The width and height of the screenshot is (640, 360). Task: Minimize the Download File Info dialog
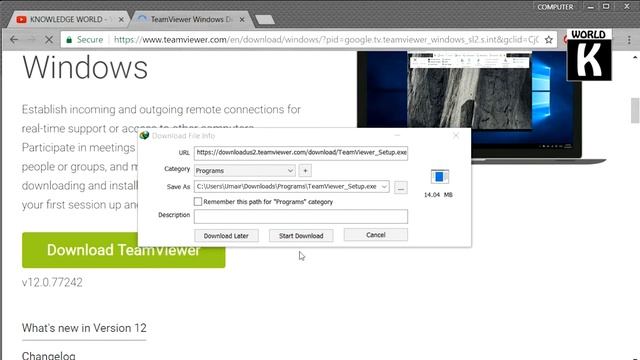pos(397,136)
